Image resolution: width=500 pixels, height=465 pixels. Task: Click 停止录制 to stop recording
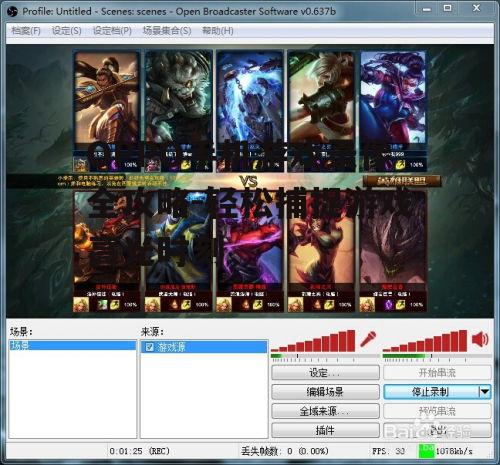coord(431,392)
